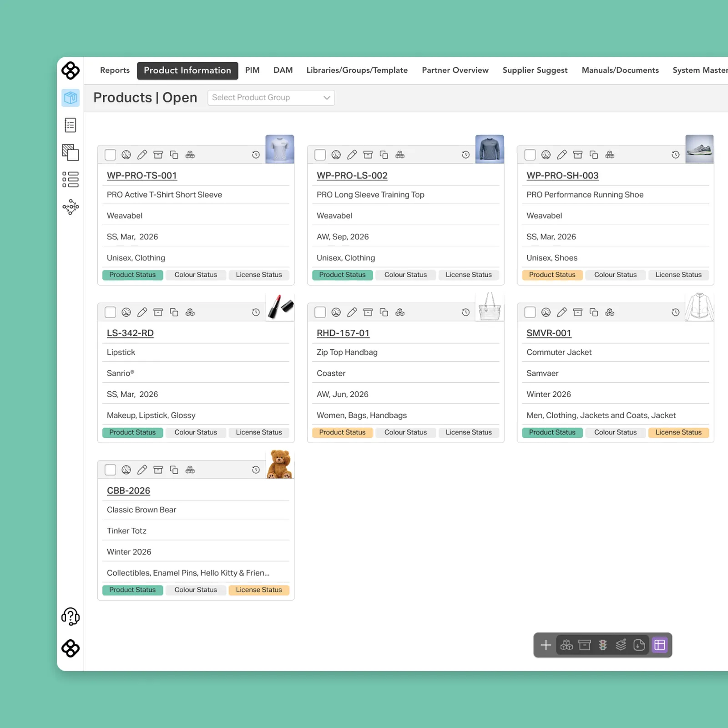Image resolution: width=728 pixels, height=728 pixels.
Task: Open the Reports tab
Action: click(x=115, y=71)
